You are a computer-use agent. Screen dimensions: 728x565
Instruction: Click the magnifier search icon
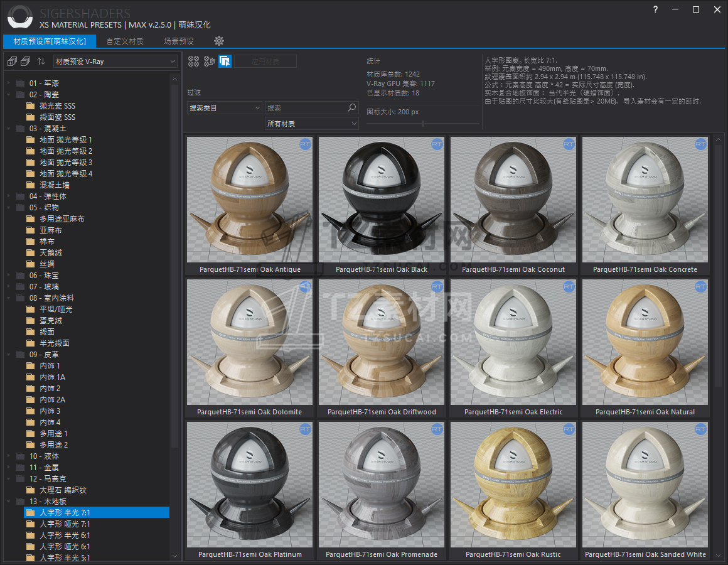pos(352,108)
